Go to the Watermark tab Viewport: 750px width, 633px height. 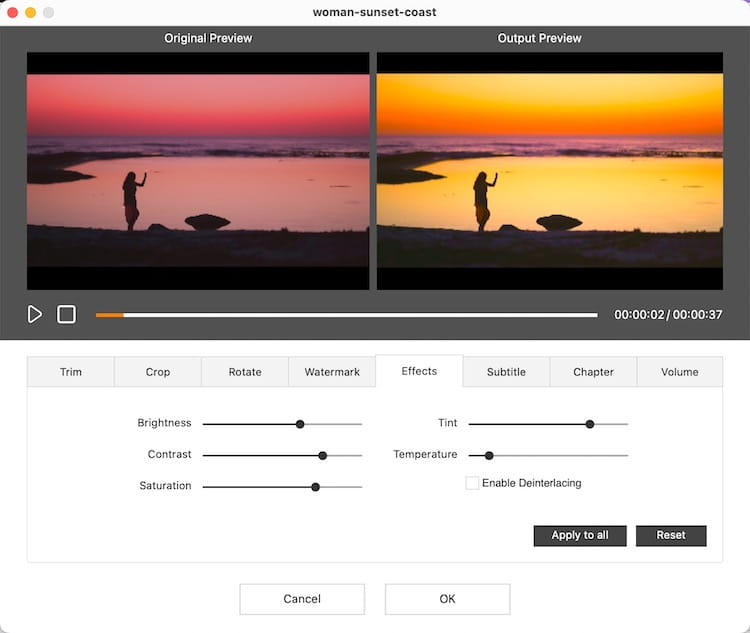click(x=332, y=372)
